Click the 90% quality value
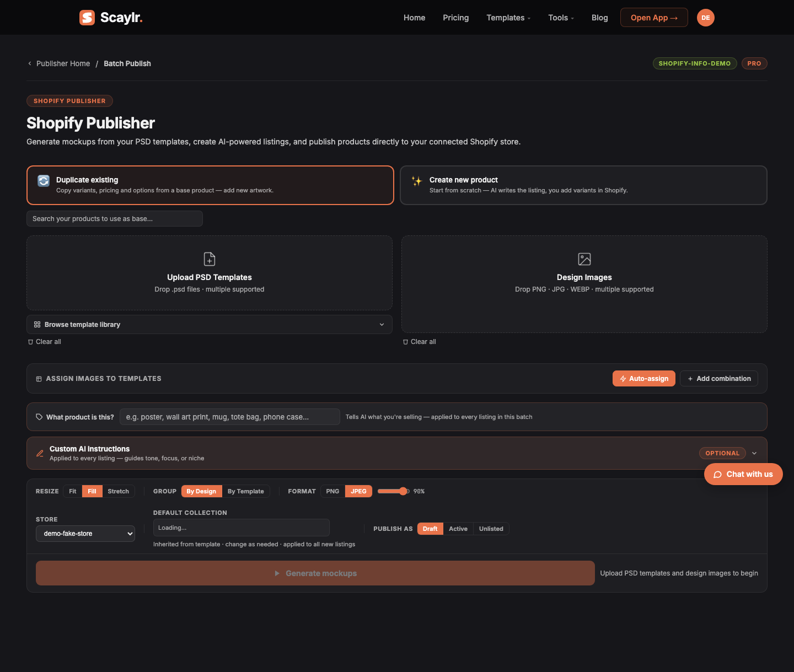 [x=419, y=491]
